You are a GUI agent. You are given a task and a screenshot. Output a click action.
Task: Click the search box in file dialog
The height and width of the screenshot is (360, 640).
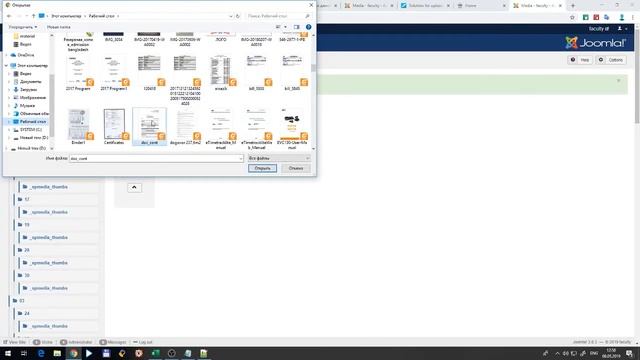coord(278,16)
